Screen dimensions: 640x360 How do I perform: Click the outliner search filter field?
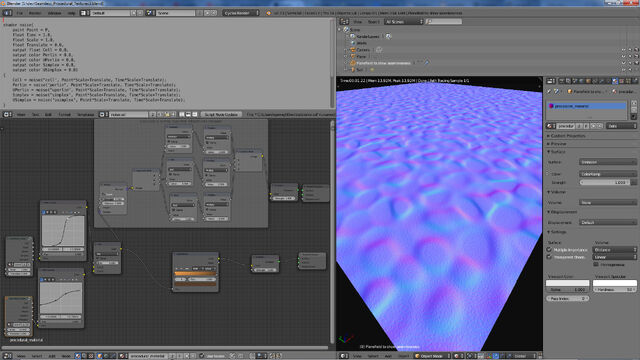tap(444, 22)
